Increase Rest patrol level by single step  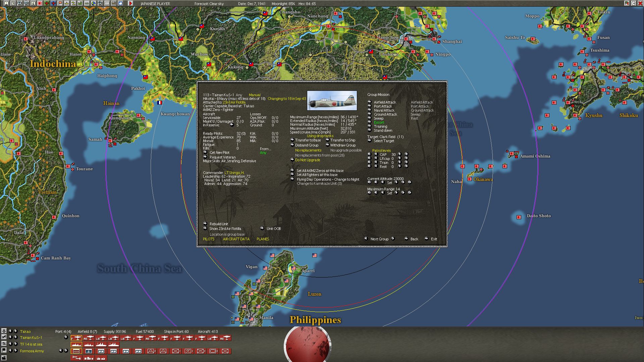[399, 166]
